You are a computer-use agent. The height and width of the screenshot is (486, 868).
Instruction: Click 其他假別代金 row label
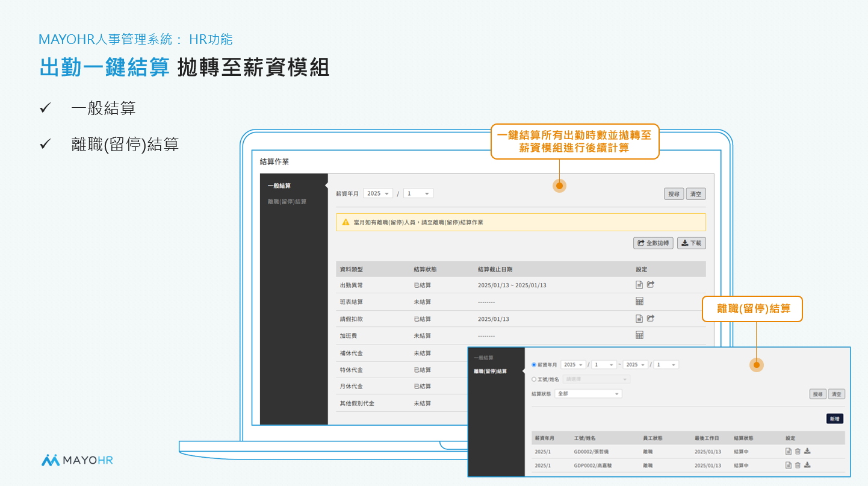(357, 403)
